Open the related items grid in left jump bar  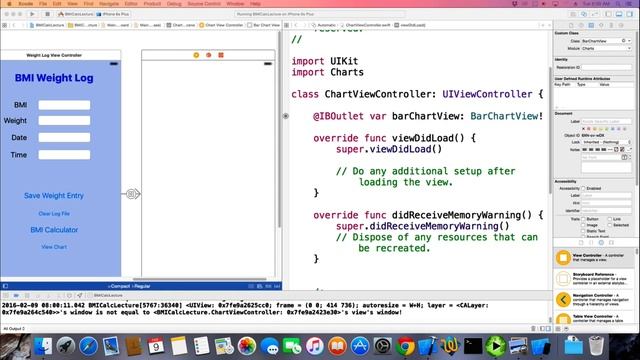[4, 25]
